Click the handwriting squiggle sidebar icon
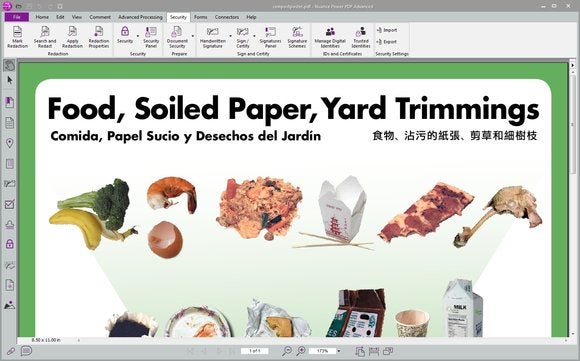The image size is (580, 361). coord(10,265)
